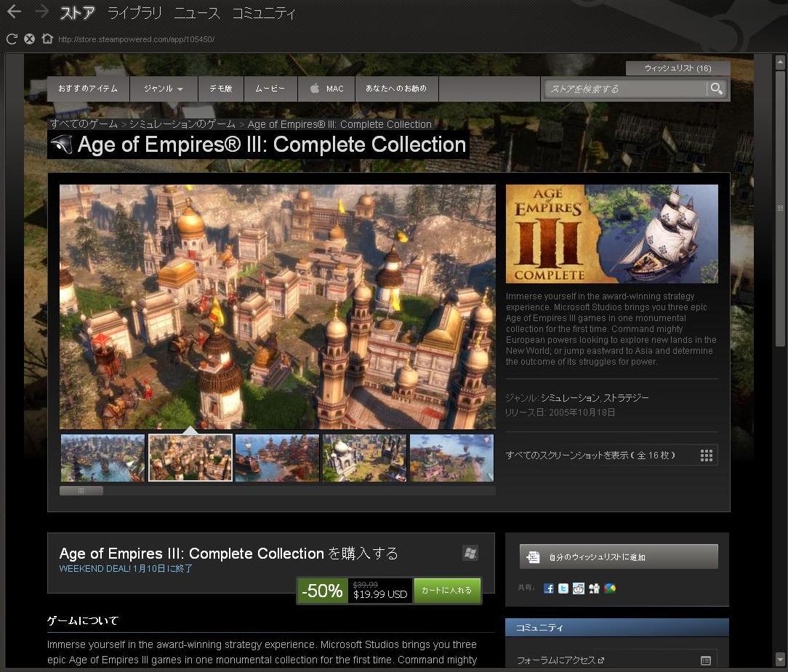The height and width of the screenshot is (672, 788).
Task: Reload the page with the refresh icon
Action: (x=12, y=39)
